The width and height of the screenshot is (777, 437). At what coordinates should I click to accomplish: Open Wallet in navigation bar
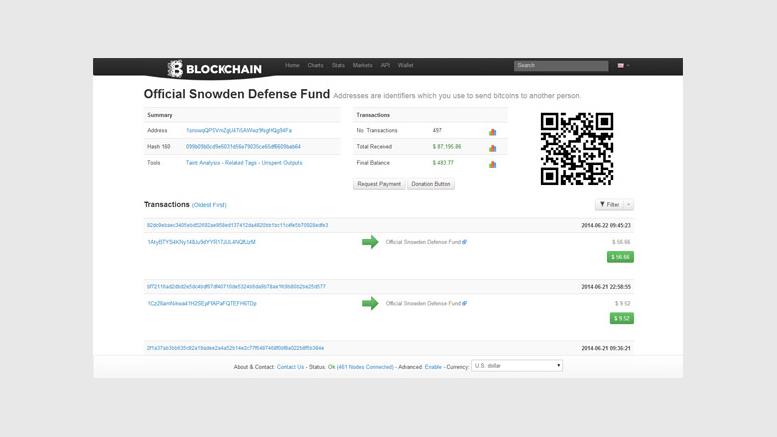(x=405, y=65)
